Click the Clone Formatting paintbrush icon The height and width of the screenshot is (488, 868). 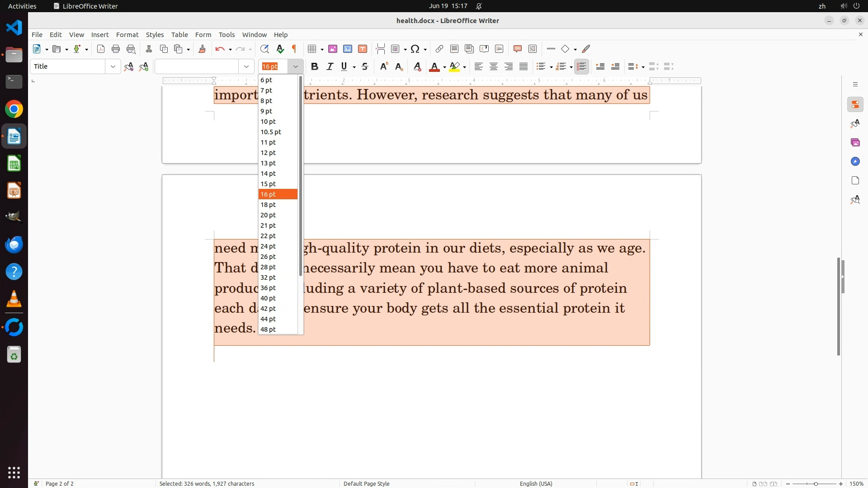point(202,49)
